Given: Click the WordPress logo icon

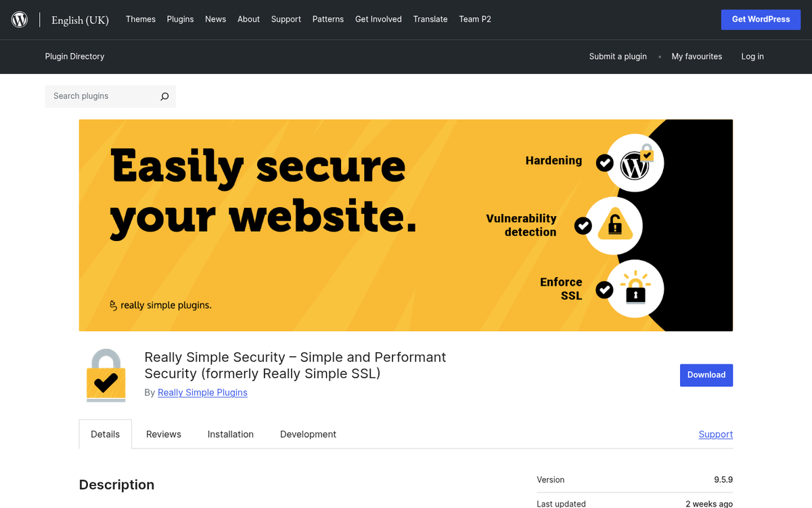Looking at the screenshot, I should (19, 19).
